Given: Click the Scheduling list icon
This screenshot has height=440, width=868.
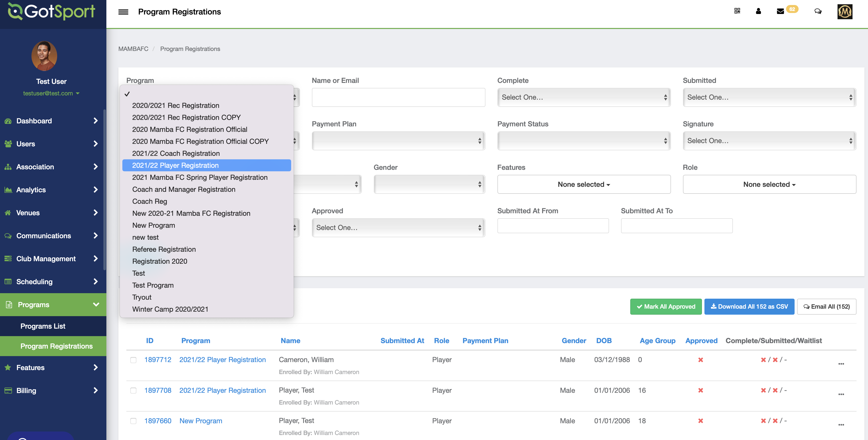Looking at the screenshot, I should click(8, 282).
